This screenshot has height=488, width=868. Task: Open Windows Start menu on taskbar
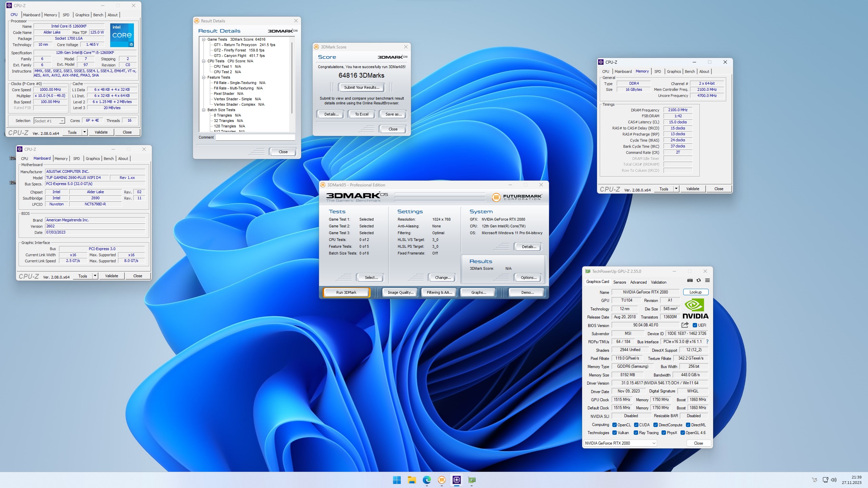pyautogui.click(x=397, y=480)
